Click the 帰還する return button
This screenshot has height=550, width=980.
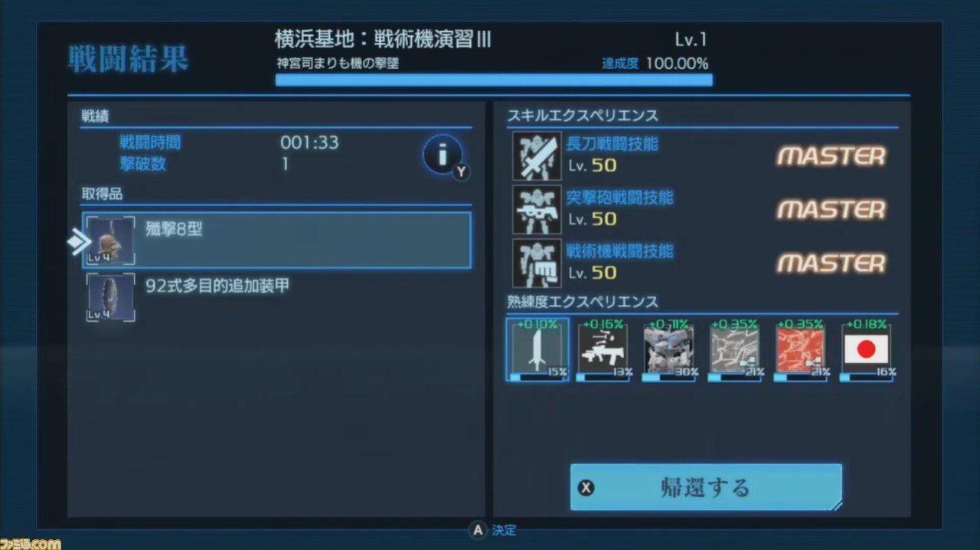[706, 487]
